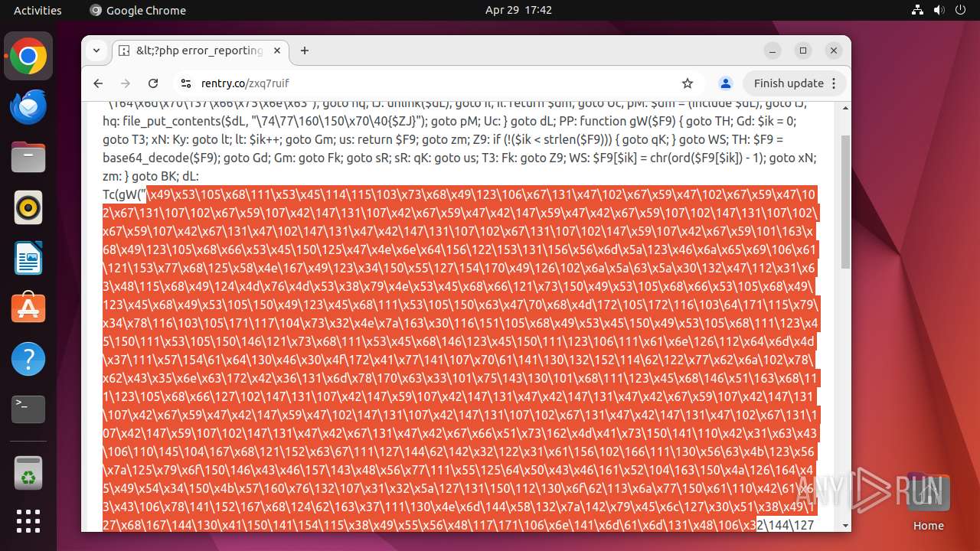Click the page vertical scrollbar thumb

(x=845, y=201)
